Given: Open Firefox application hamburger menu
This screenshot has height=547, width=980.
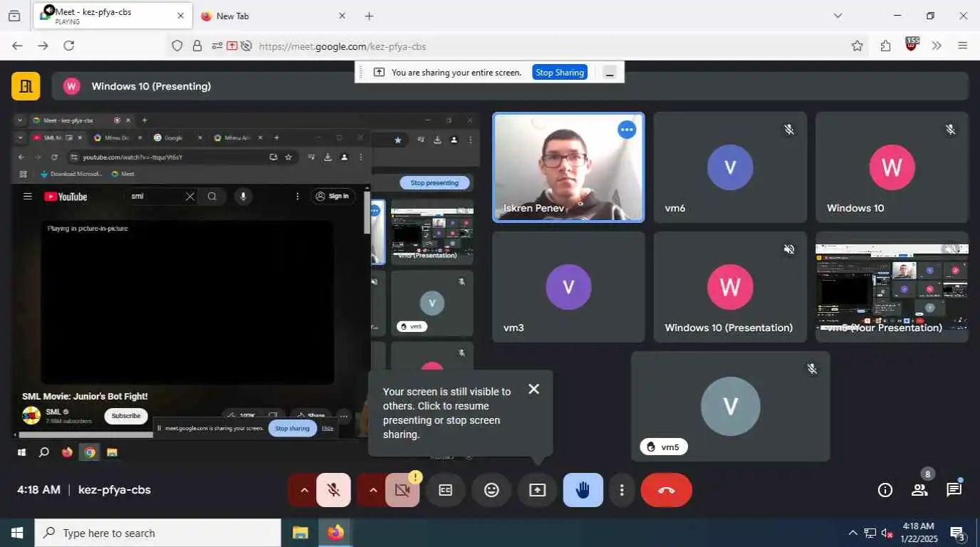Looking at the screenshot, I should click(x=963, y=46).
